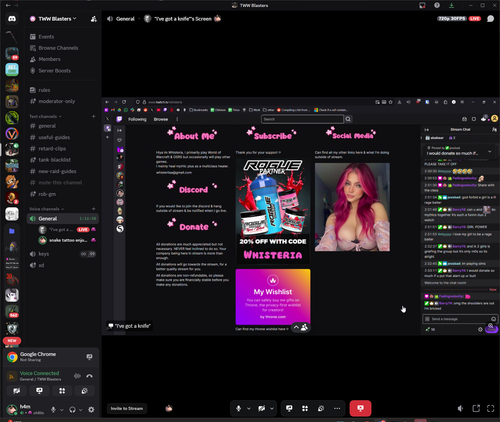Open the server with the orange V logo

click(12, 134)
